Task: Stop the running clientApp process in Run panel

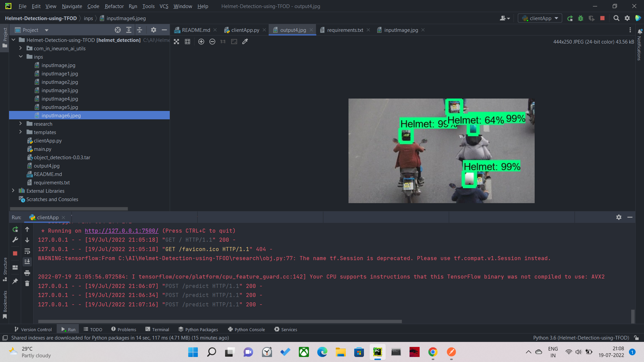Action: pos(15,253)
